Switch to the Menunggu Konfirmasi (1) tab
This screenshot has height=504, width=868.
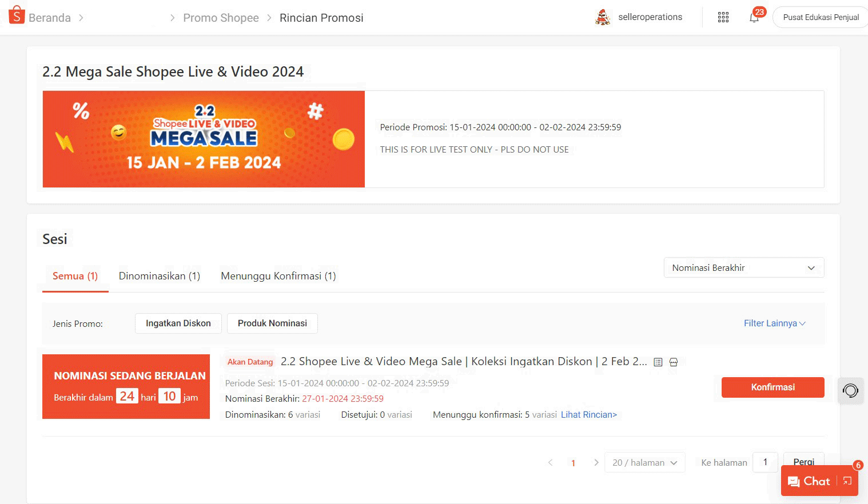click(278, 276)
